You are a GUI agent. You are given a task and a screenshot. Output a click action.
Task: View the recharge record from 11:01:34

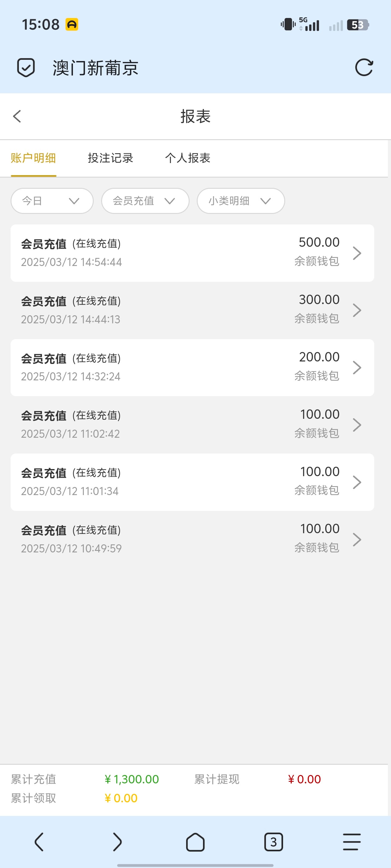[192, 482]
